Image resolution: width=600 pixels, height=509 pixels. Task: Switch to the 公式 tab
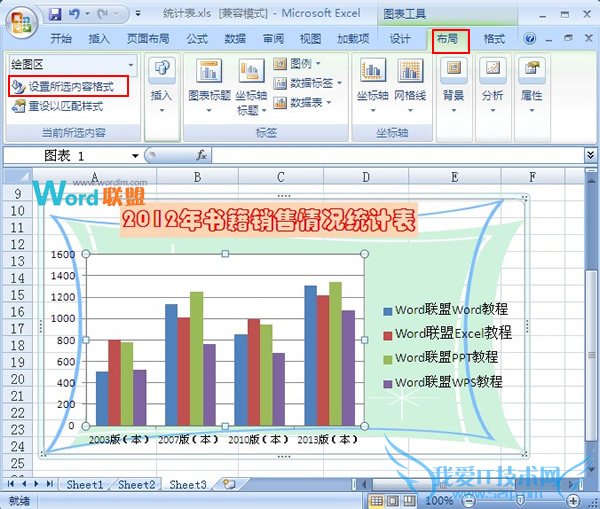[197, 39]
